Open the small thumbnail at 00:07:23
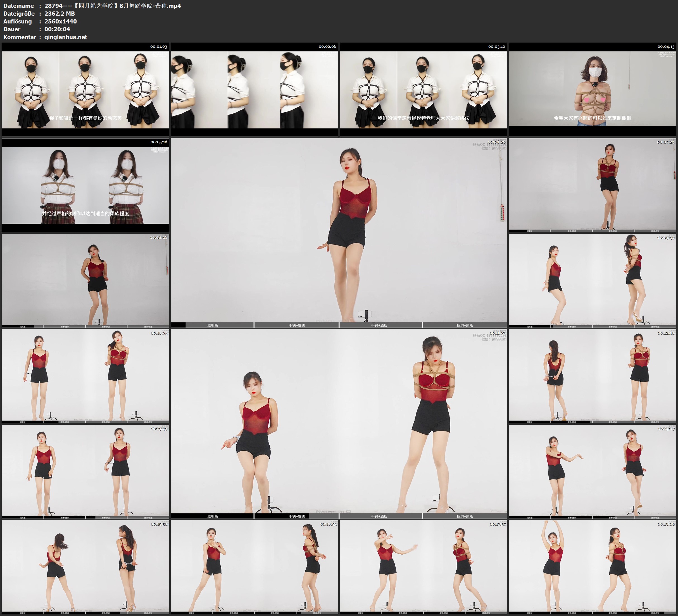This screenshot has width=678, height=616. (592, 185)
